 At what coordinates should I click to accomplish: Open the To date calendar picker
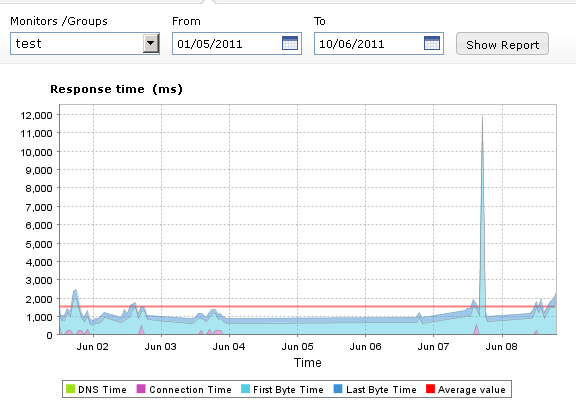432,43
